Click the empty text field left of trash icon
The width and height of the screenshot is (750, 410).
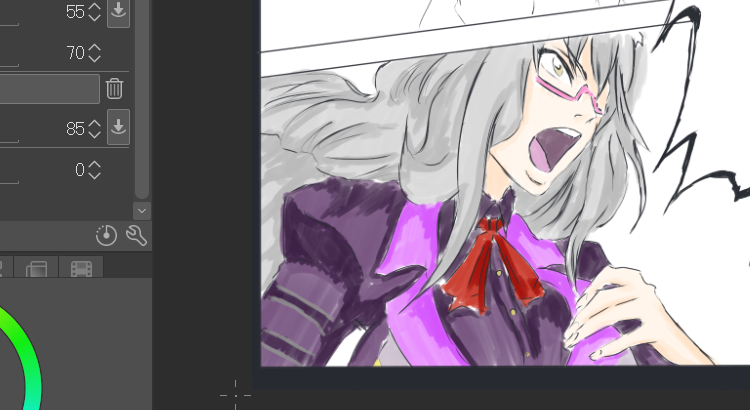(50, 89)
